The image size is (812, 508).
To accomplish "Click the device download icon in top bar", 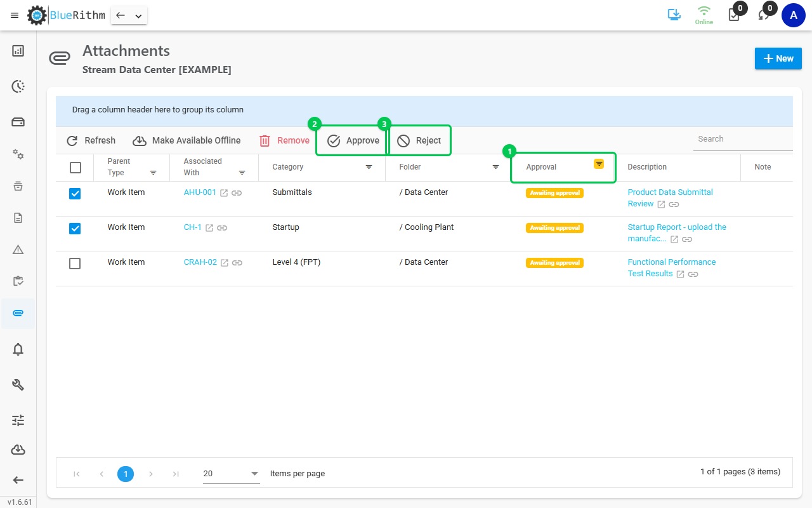I will coord(674,15).
